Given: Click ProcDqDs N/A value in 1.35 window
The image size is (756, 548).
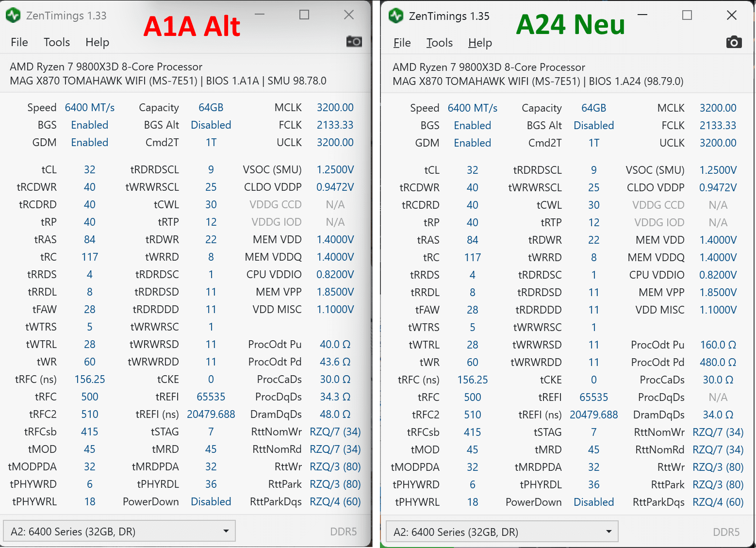Looking at the screenshot, I should [718, 397].
